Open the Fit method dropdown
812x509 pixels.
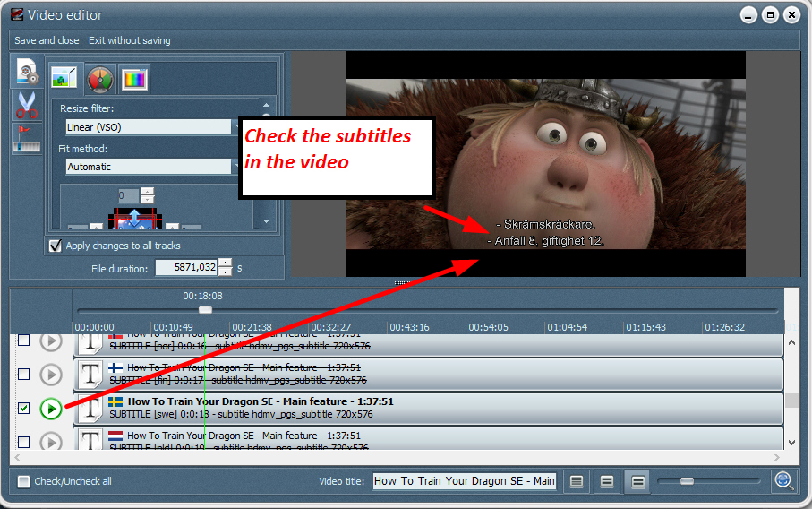[x=148, y=167]
